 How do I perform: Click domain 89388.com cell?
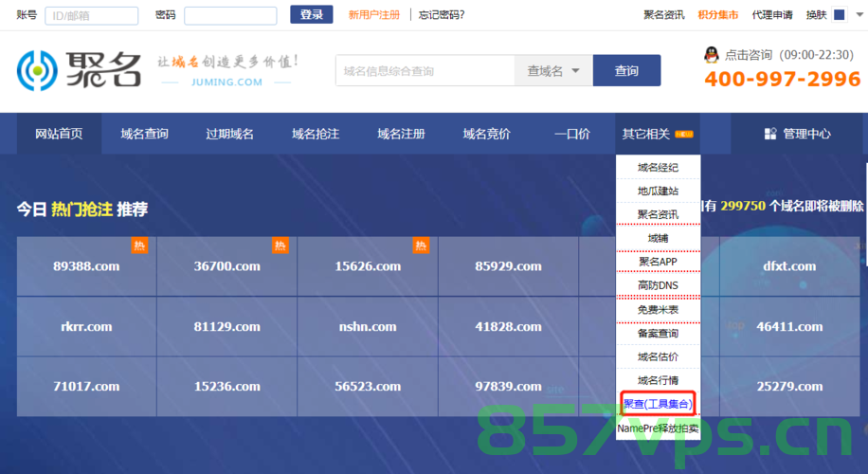[x=86, y=265]
